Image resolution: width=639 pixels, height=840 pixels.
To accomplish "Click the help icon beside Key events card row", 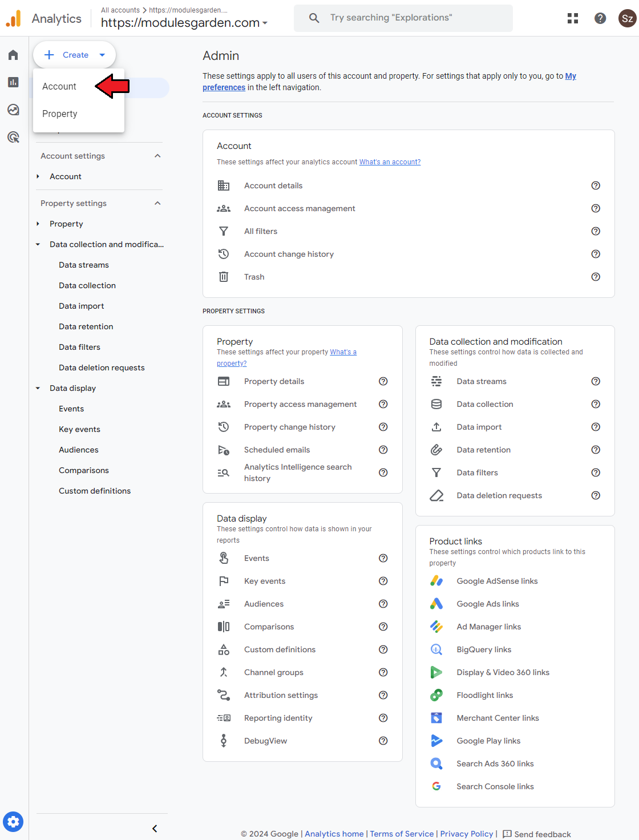I will [383, 581].
